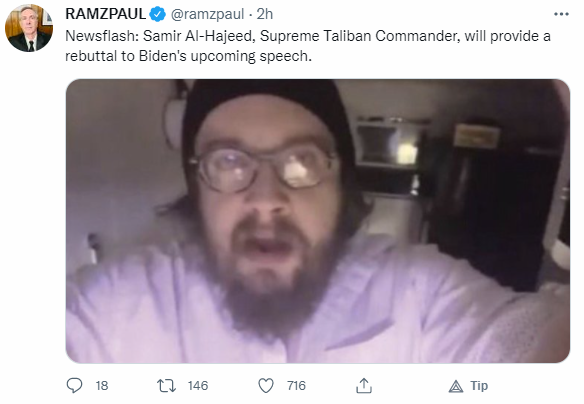Image resolution: width=584 pixels, height=404 pixels.
Task: Click the reply speech bubble icon
Action: [74, 385]
